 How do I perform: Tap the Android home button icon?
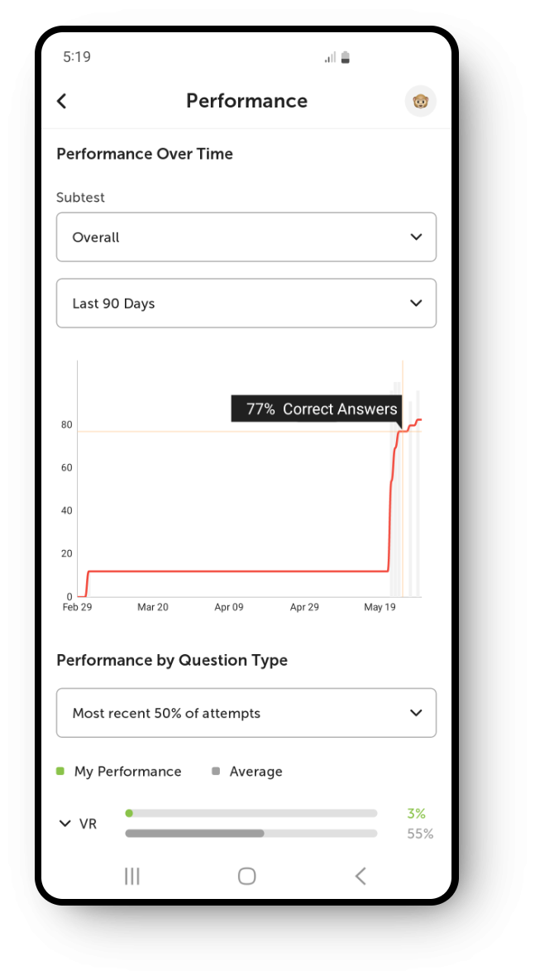coord(247,877)
